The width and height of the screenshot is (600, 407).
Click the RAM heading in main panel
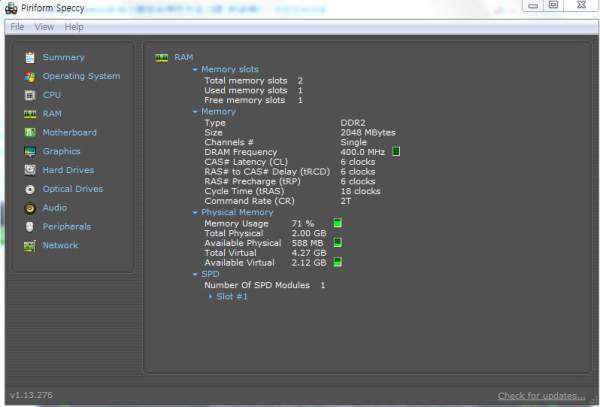click(x=184, y=57)
